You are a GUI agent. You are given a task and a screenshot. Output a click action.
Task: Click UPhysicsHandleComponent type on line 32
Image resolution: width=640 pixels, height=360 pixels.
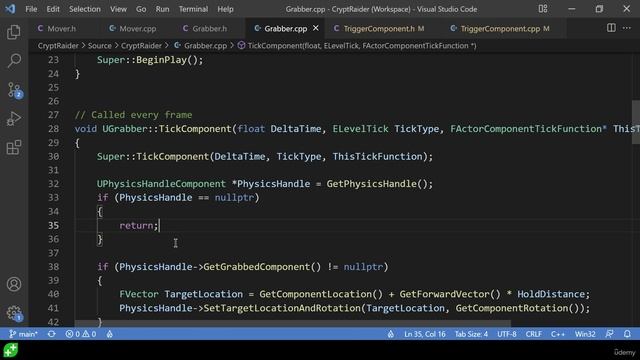coord(161,184)
